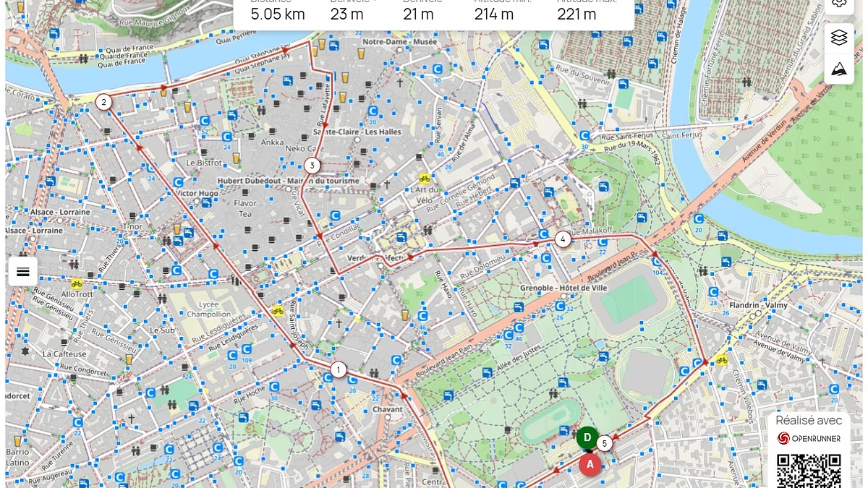This screenshot has height=488, width=868.
Task: Click route waypoint 2 by Quai de France
Action: (104, 102)
